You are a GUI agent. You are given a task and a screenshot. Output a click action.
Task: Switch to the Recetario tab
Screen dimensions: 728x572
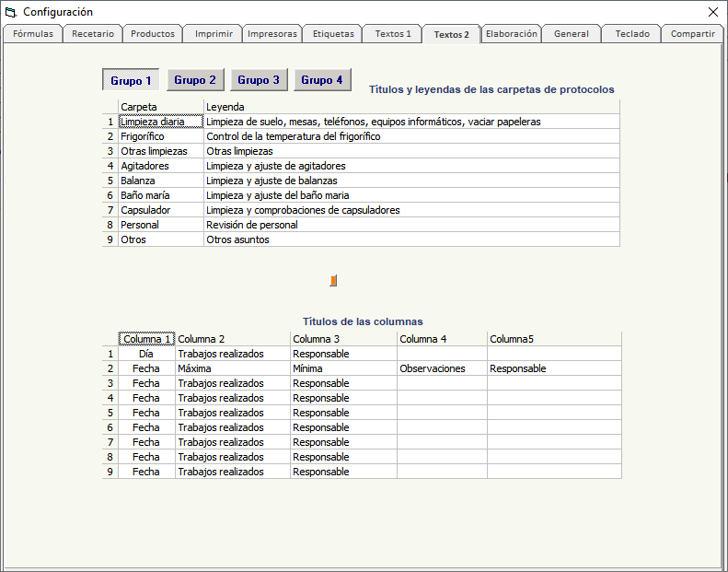(93, 34)
